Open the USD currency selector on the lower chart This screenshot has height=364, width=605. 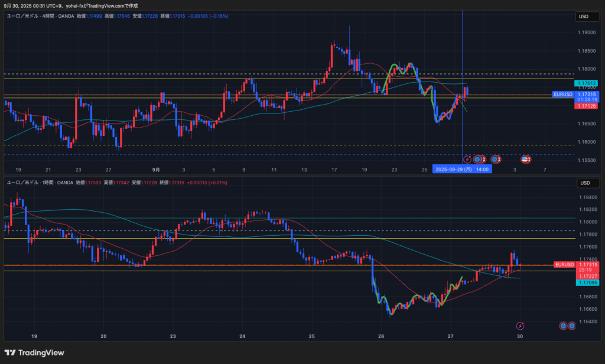click(583, 183)
